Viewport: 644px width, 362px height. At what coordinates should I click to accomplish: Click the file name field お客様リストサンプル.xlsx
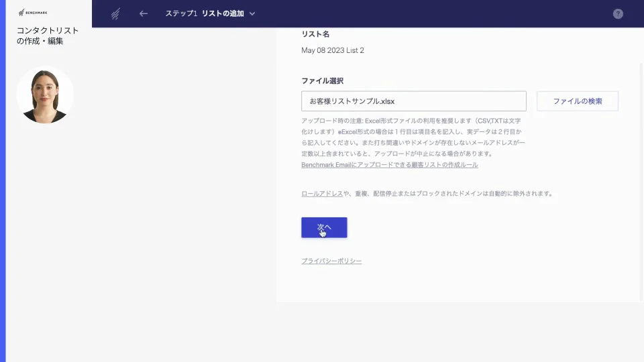(414, 101)
